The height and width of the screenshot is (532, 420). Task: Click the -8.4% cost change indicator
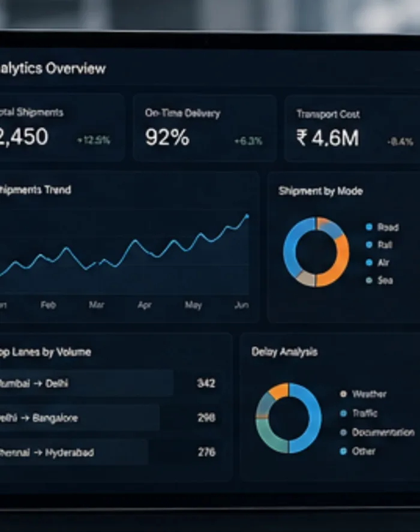pyautogui.click(x=400, y=142)
